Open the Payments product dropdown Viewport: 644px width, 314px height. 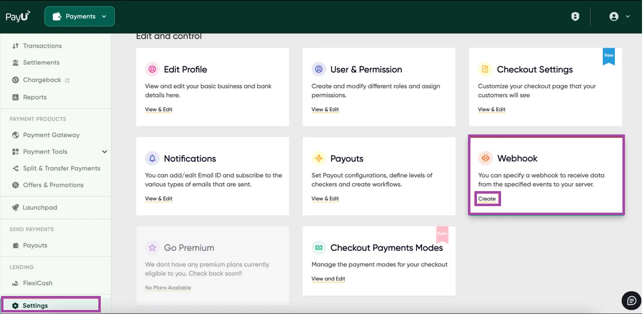pos(80,17)
